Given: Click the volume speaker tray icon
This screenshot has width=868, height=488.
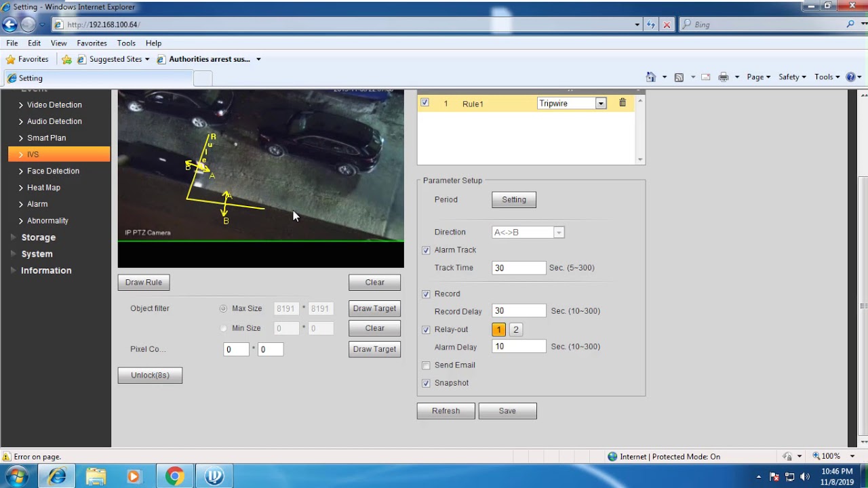Looking at the screenshot, I should coord(805,476).
